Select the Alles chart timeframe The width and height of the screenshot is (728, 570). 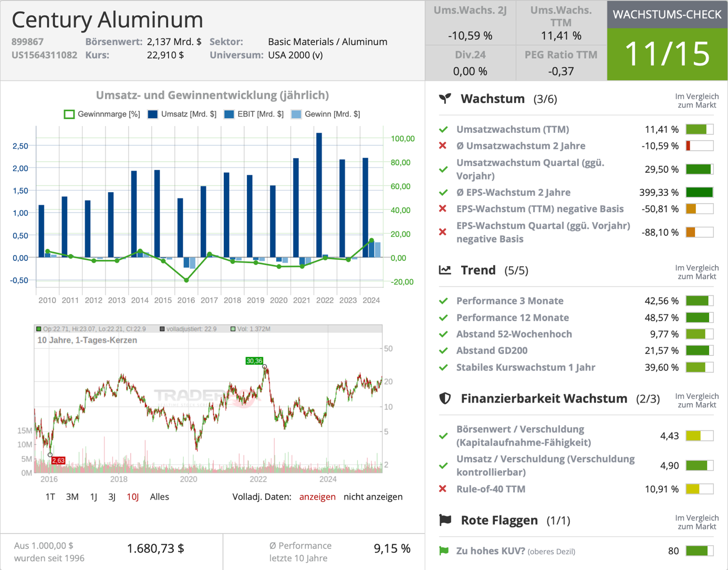[x=160, y=497]
